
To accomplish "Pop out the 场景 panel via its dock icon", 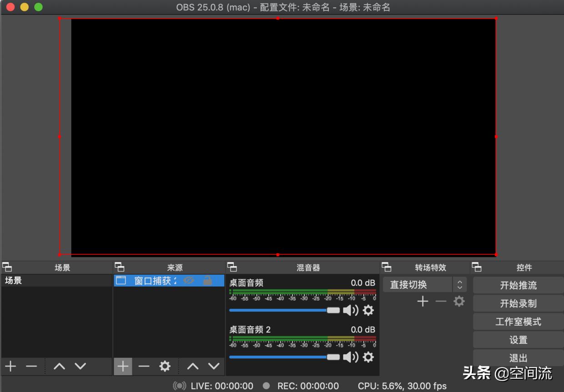I will 7,267.
